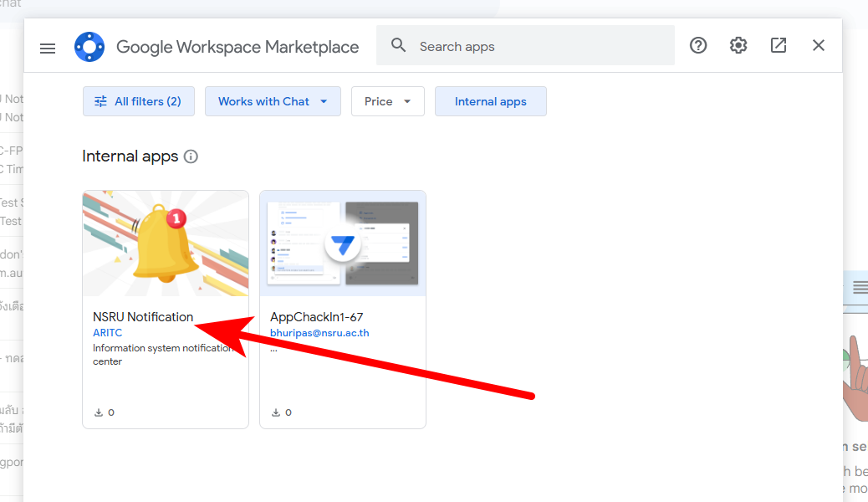Screen dimensions: 868x502
Task: Click the AppChackIn1-67 title
Action: (317, 317)
